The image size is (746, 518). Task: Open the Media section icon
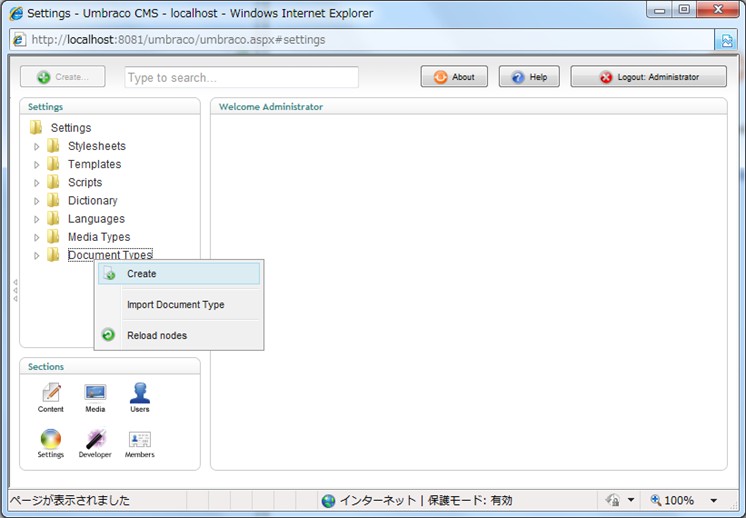tap(95, 393)
